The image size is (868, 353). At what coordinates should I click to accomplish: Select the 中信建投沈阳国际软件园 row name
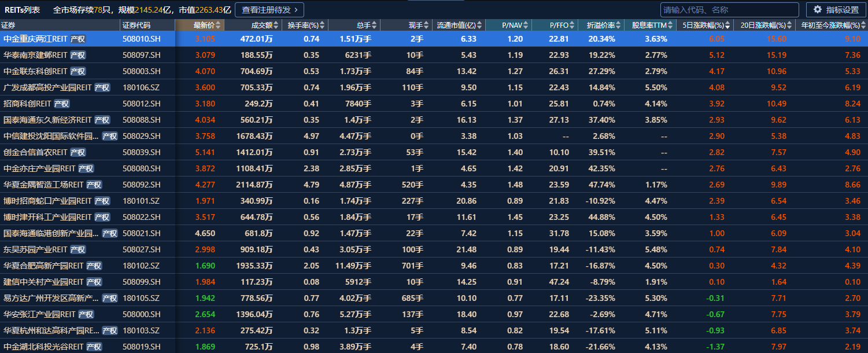tap(51, 136)
